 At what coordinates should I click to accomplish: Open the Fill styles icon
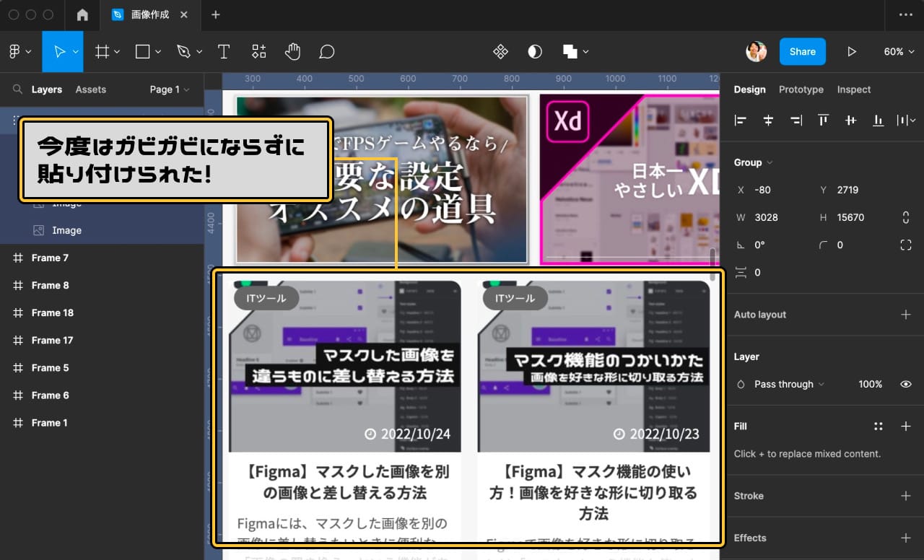[879, 426]
